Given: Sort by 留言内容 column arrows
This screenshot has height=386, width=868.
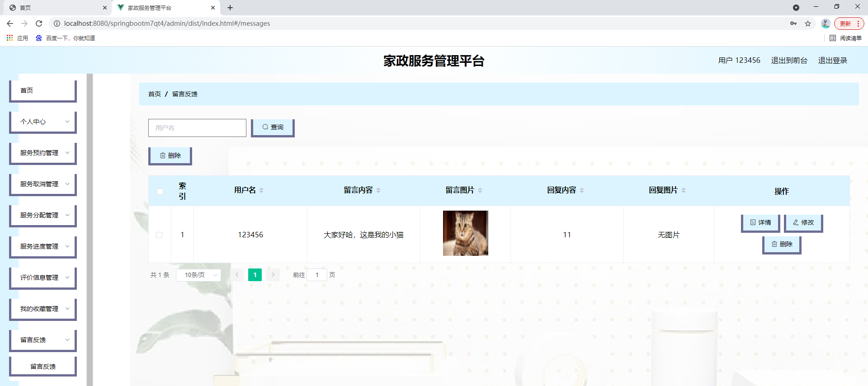Looking at the screenshot, I should click(x=378, y=190).
